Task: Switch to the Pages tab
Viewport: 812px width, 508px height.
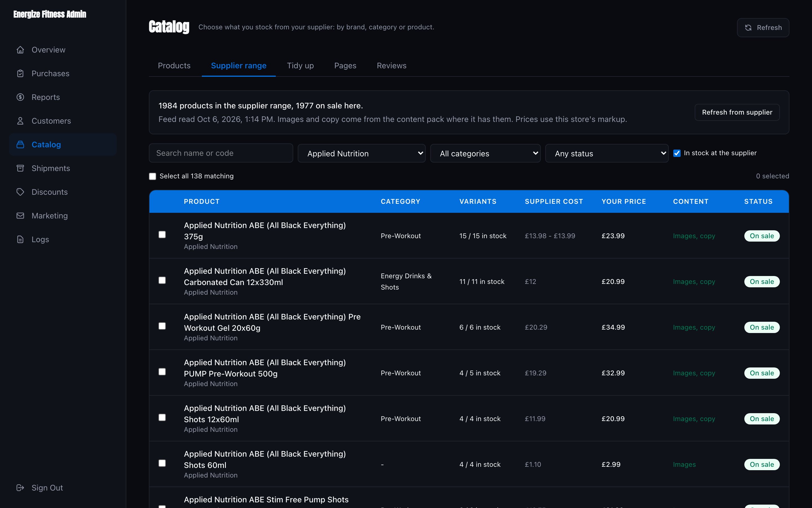Action: pyautogui.click(x=345, y=65)
